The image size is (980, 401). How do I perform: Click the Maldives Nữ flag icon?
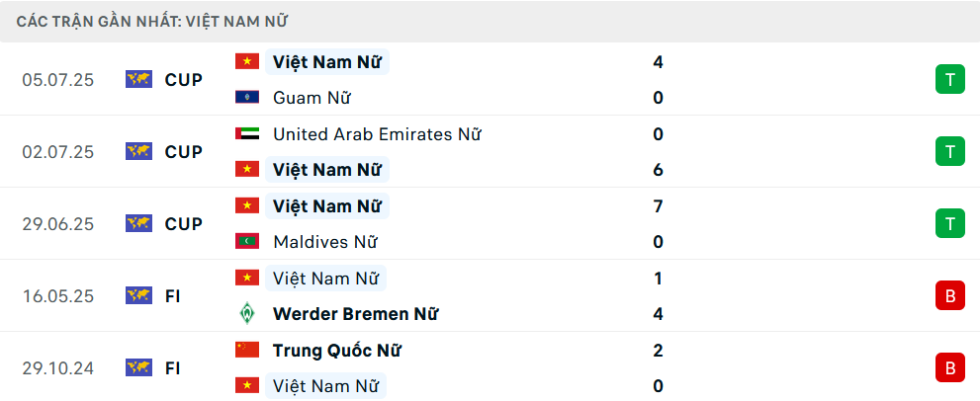click(247, 242)
